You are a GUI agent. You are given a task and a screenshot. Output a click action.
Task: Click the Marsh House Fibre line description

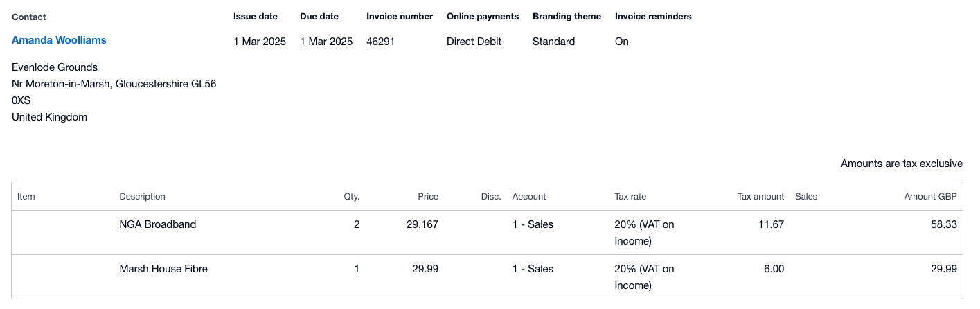163,269
